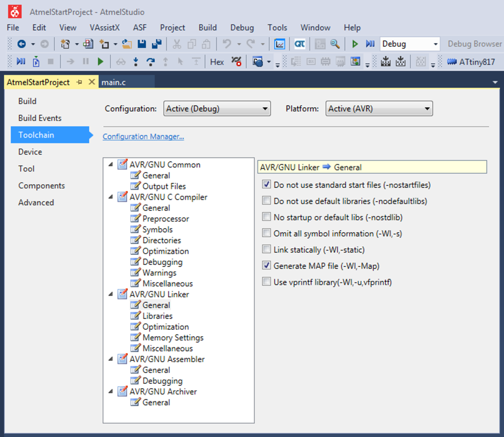Image resolution: width=504 pixels, height=437 pixels.
Task: Select Symbols tree item
Action: point(157,230)
